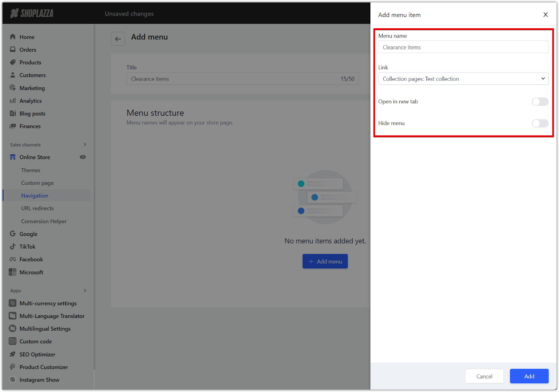Click the Customers person icon
The image size is (559, 392).
point(13,75)
